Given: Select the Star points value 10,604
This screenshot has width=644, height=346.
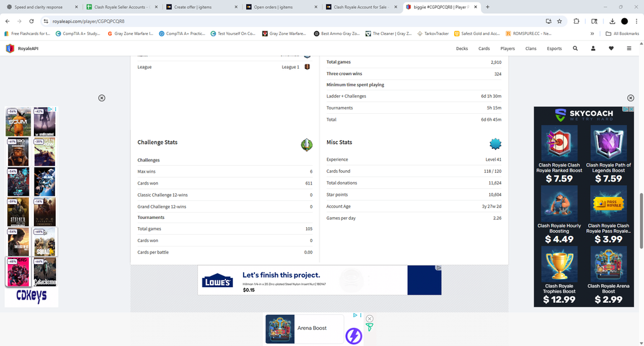Looking at the screenshot, I should pos(495,195).
